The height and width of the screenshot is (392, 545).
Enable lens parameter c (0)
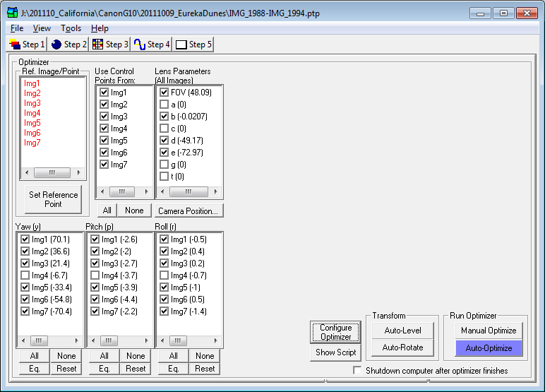click(x=164, y=129)
